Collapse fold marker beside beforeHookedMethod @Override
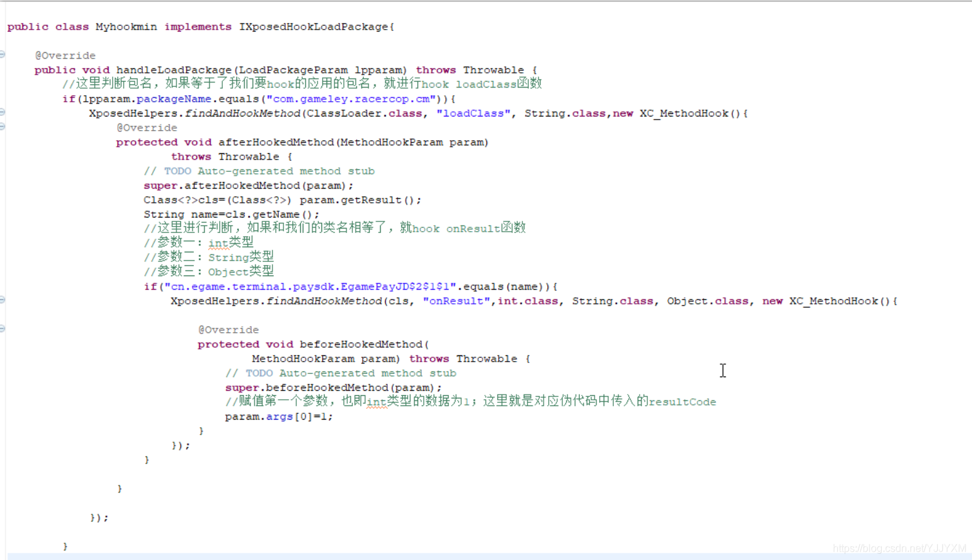The height and width of the screenshot is (560, 972). pyautogui.click(x=3, y=329)
